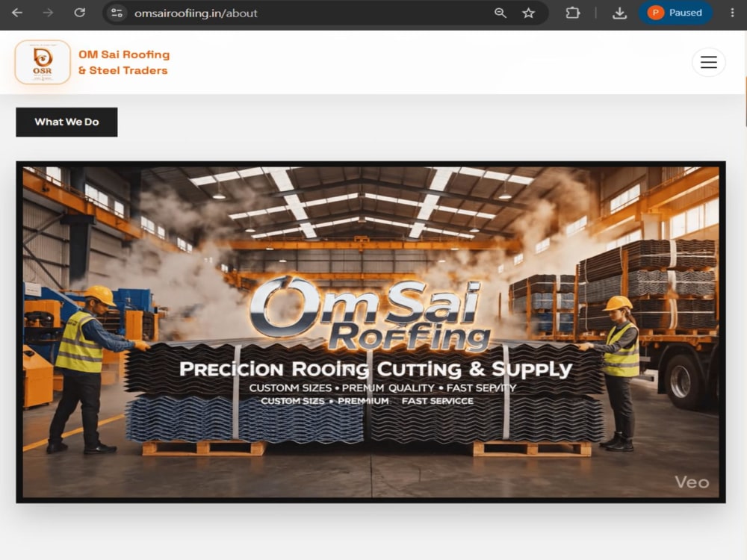This screenshot has width=747, height=560.
Task: Reload the page with the refresh icon
Action: [x=80, y=13]
